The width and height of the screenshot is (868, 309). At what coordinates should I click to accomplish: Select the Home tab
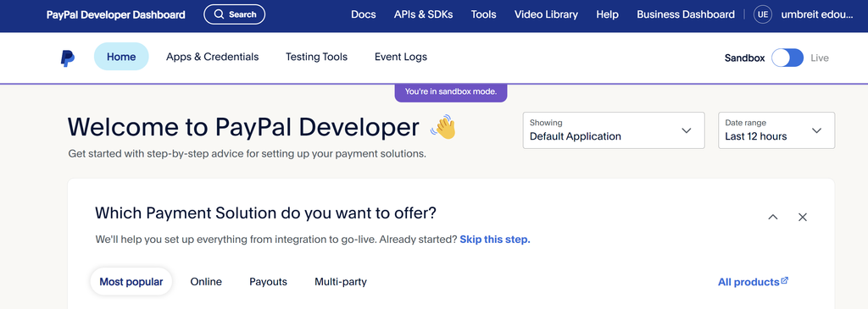(121, 57)
